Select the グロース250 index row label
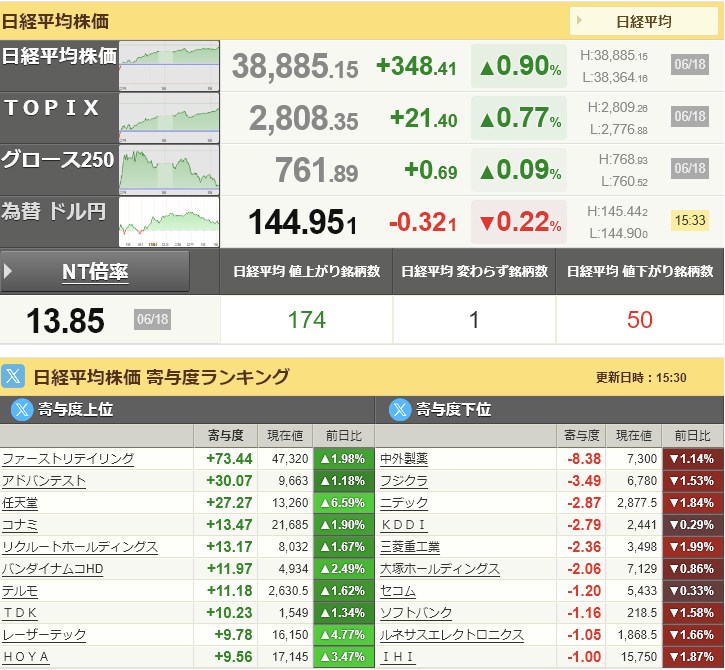Viewport: 725px width, 670px height. click(57, 160)
